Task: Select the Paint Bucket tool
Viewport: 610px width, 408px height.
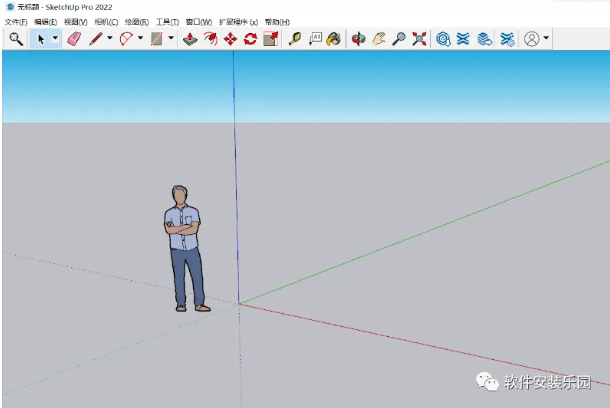Action: pyautogui.click(x=334, y=39)
